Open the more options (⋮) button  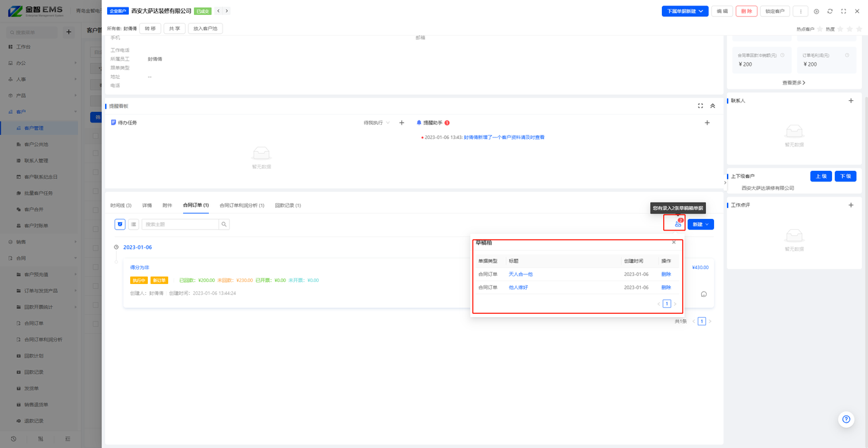tap(800, 12)
